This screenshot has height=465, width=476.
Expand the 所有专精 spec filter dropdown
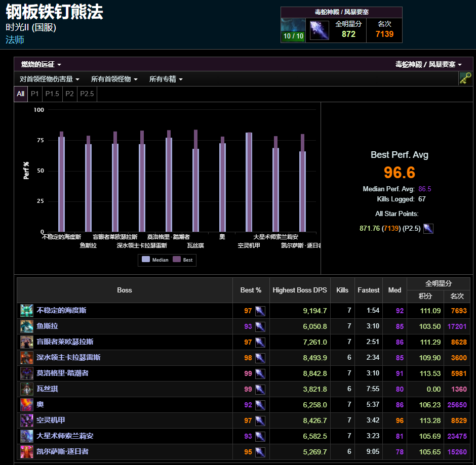click(x=166, y=79)
